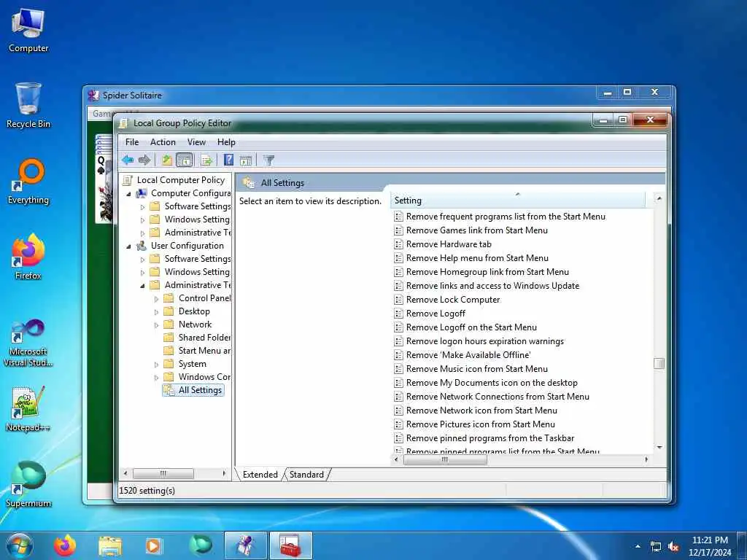Select 'Remove Games link from Start Menu'
Image resolution: width=747 pixels, height=560 pixels.
476,230
